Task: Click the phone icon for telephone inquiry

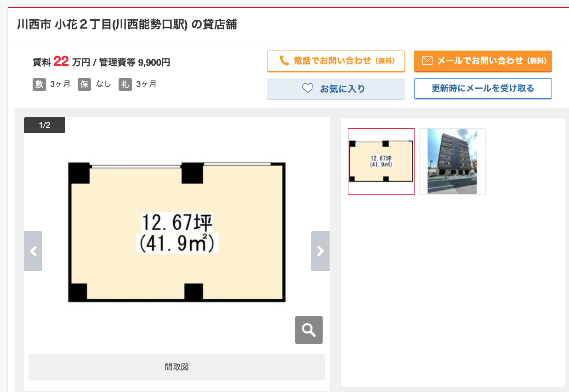Action: tap(284, 61)
